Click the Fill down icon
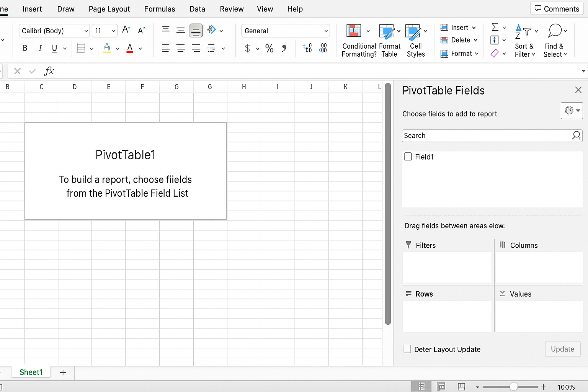The image size is (588, 392). [495, 40]
